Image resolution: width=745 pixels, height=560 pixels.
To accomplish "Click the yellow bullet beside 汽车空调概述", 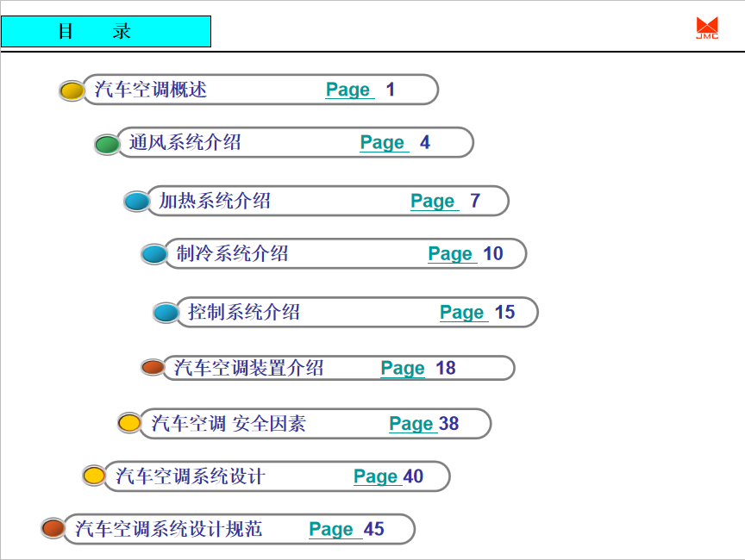I will click(x=72, y=90).
